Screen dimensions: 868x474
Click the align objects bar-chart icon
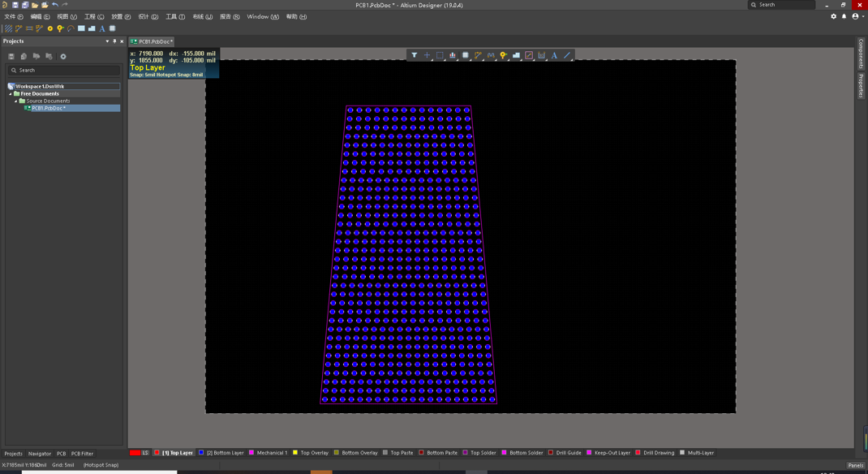coord(453,56)
